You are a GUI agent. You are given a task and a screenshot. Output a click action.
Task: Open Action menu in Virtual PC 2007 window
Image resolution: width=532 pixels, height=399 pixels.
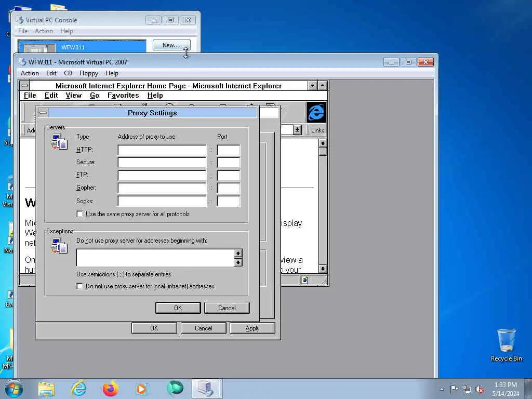click(x=30, y=73)
